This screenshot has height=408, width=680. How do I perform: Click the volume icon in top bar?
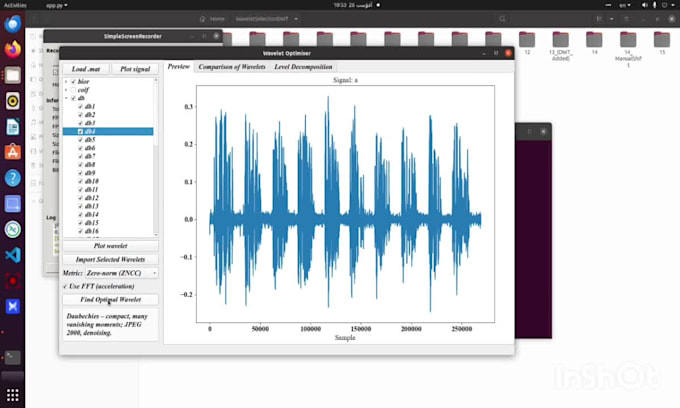[644, 5]
